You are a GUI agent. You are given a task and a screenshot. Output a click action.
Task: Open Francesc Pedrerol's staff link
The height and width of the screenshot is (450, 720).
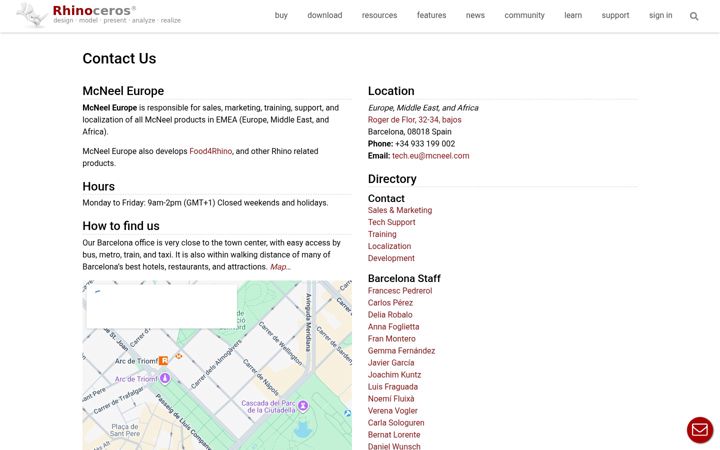point(399,291)
